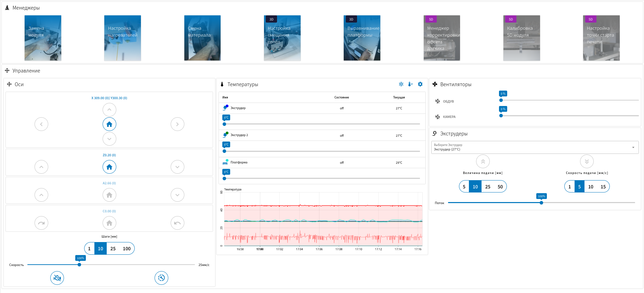Rotate C axis clockwise arrow

tap(41, 223)
